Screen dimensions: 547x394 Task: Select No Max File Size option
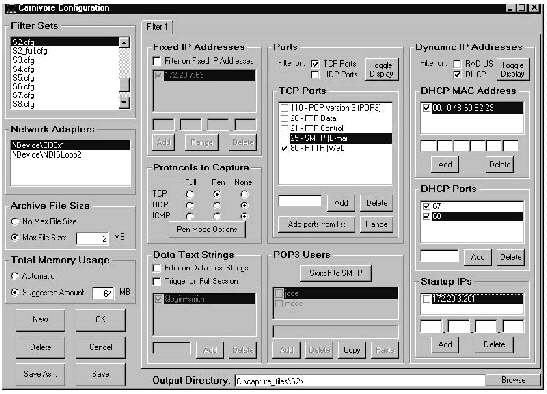[x=15, y=221]
